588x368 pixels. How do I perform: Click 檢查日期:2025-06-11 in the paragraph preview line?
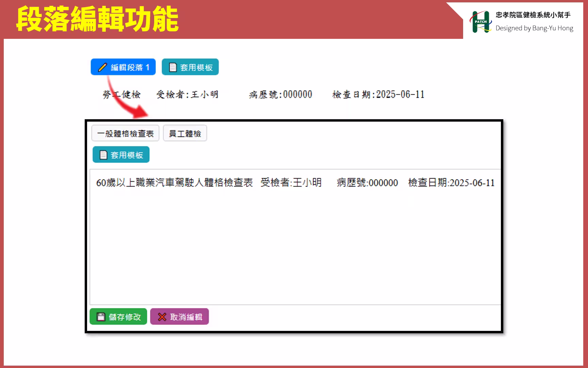click(x=378, y=94)
